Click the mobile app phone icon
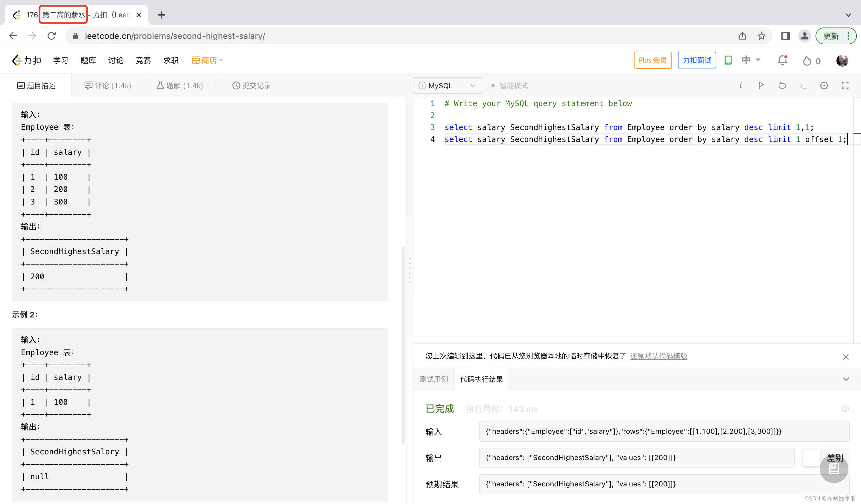 (728, 60)
